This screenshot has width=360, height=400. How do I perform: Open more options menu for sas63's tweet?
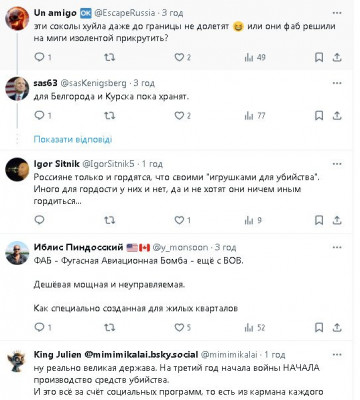tap(337, 83)
